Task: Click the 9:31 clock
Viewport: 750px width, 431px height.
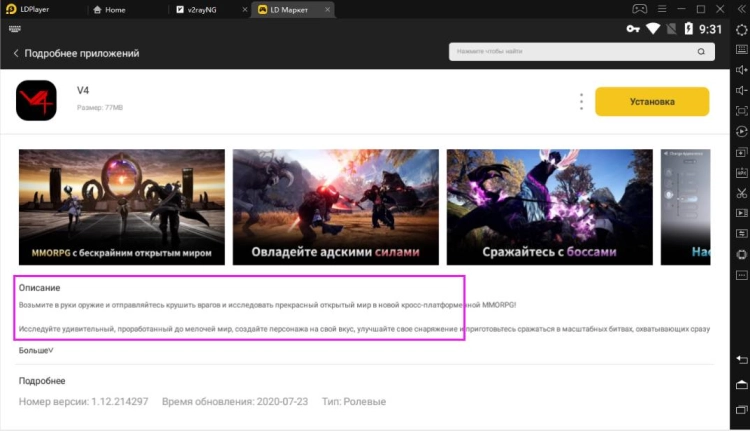Action: 710,30
